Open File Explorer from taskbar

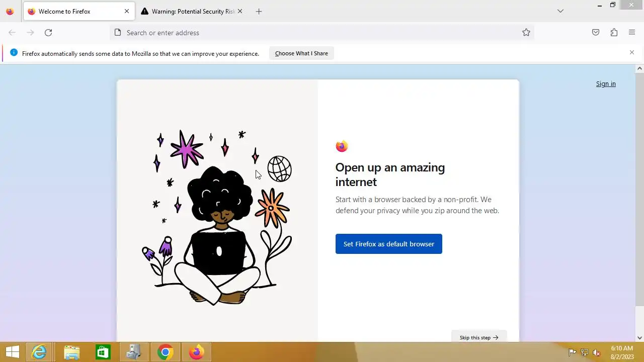point(71,352)
